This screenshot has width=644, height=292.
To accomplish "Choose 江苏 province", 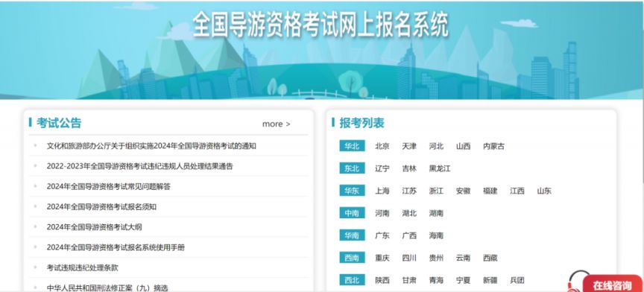I will 409,191.
